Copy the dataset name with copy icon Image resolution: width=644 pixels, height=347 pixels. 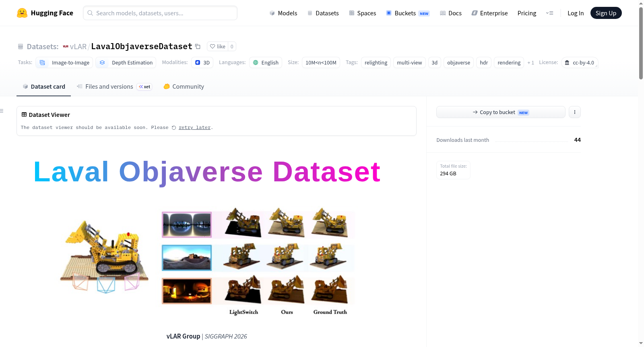click(x=198, y=46)
